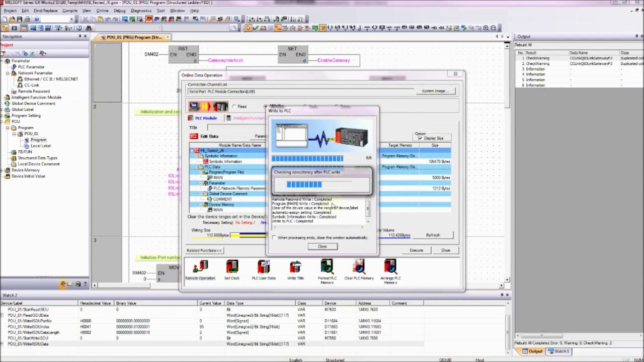Open the Diagnostics menu
The width and height of the screenshot is (644, 362).
pos(141,11)
